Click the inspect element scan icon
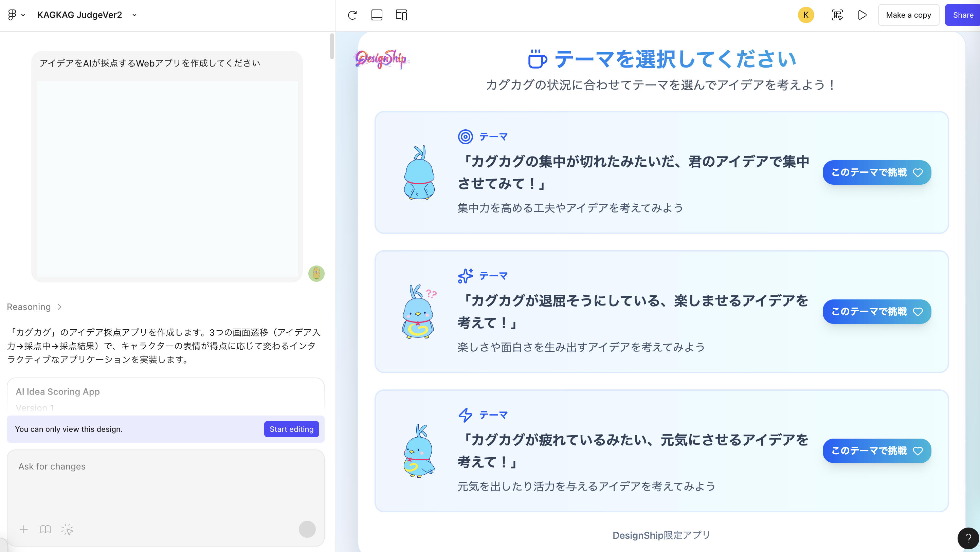Viewport: 980px width, 552px height. point(837,15)
